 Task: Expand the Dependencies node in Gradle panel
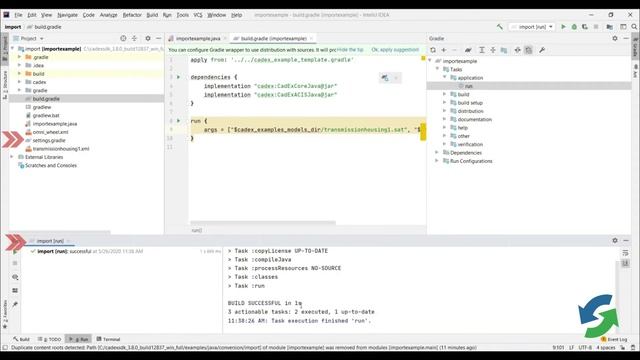pyautogui.click(x=437, y=152)
